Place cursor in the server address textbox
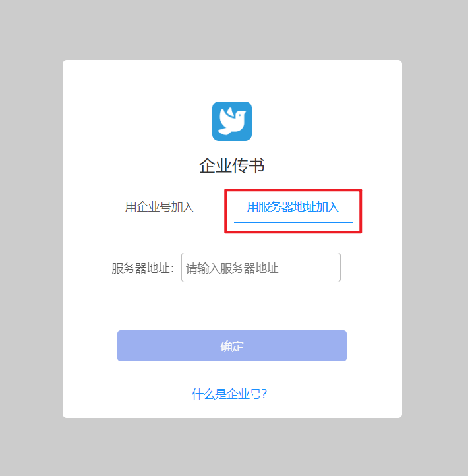Viewport: 468px width, 476px height. point(261,267)
